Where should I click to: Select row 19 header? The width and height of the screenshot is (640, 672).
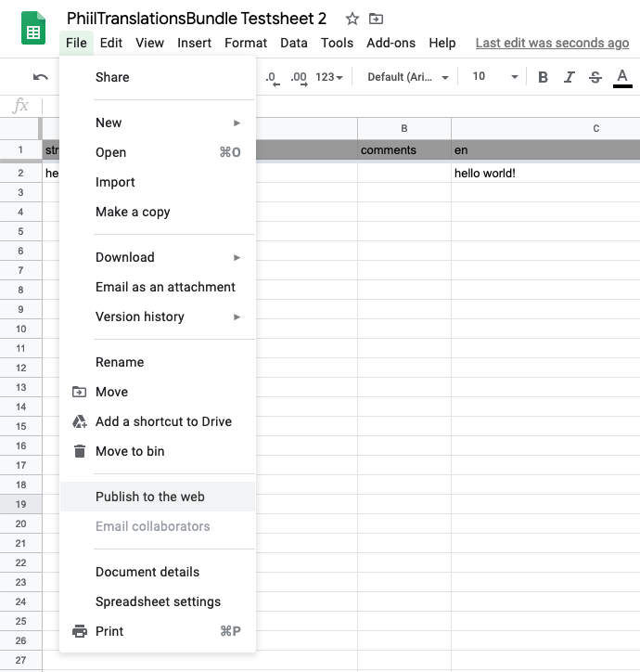(20, 504)
